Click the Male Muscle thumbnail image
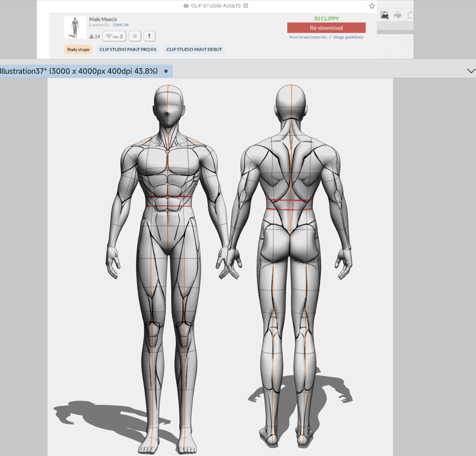Image resolution: width=476 pixels, height=456 pixels. [75, 28]
